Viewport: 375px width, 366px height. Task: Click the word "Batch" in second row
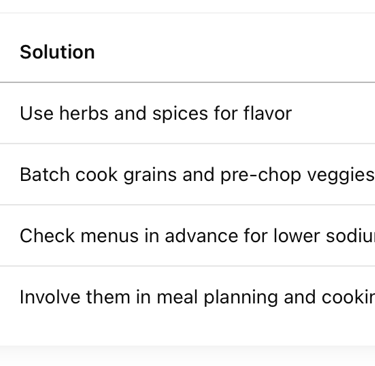(45, 175)
